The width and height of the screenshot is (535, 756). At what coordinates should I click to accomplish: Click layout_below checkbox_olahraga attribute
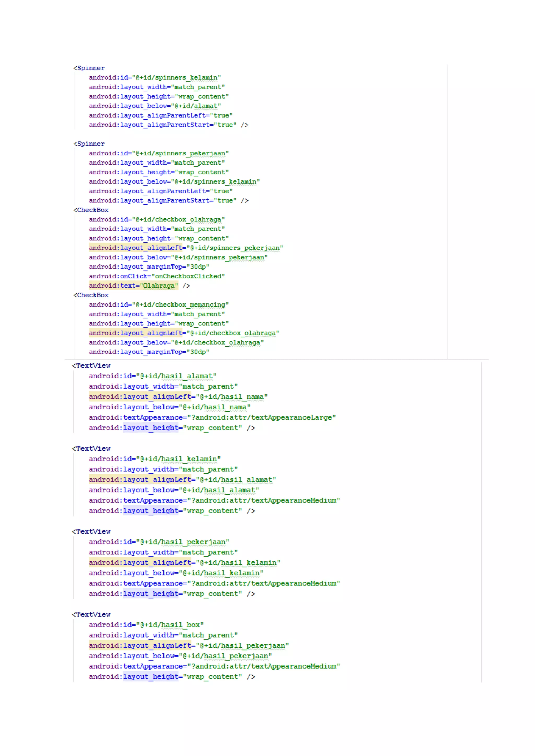tap(176, 343)
